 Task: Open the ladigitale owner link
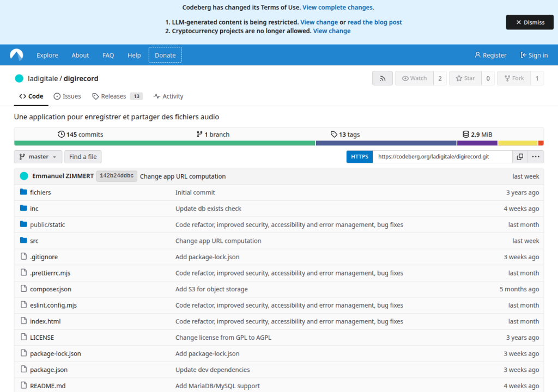coord(43,78)
